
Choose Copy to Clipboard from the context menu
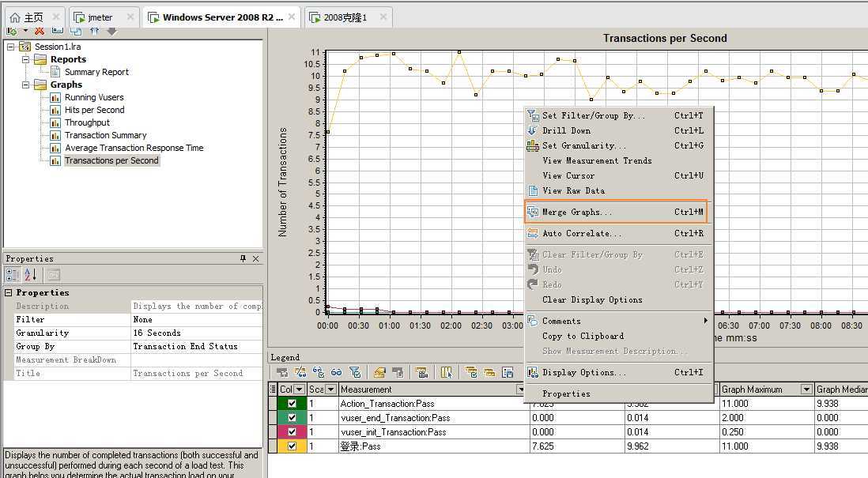point(617,336)
